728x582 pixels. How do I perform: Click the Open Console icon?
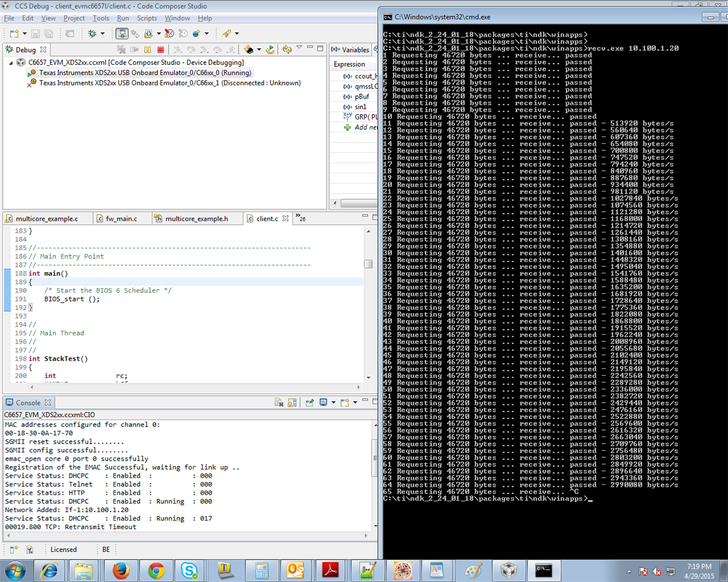point(344,403)
